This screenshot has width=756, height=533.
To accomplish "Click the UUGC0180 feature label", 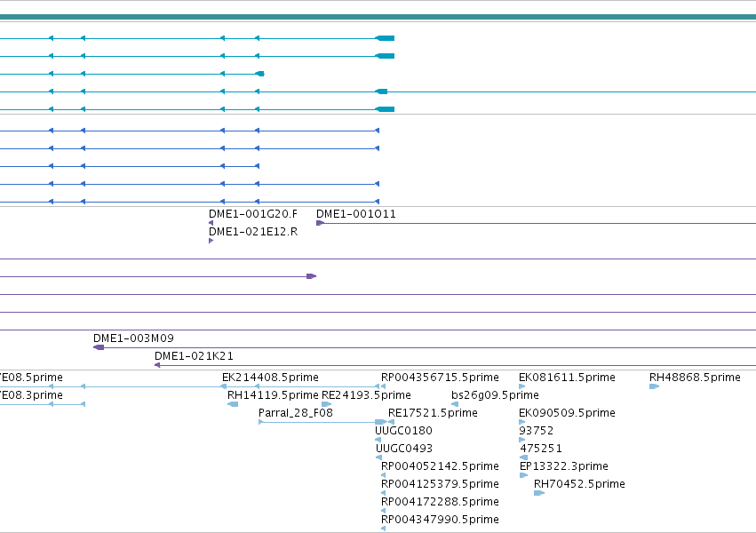I will point(403,431).
